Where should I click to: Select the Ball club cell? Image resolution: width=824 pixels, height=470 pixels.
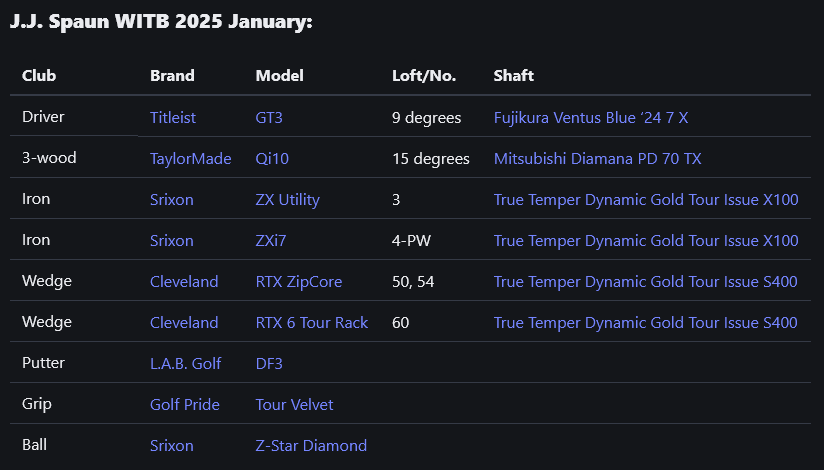coord(34,444)
